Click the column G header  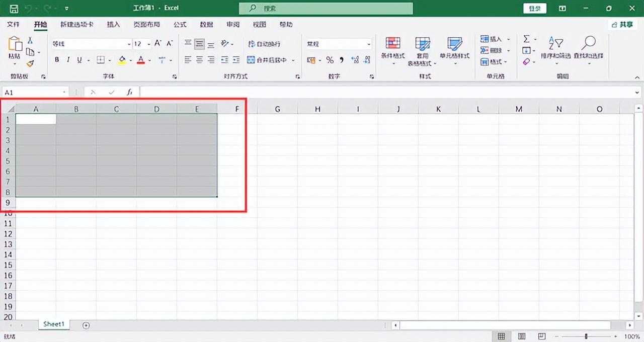click(x=277, y=109)
